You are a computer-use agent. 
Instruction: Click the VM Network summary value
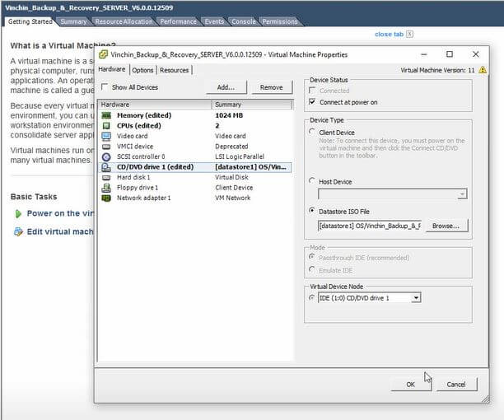click(233, 198)
